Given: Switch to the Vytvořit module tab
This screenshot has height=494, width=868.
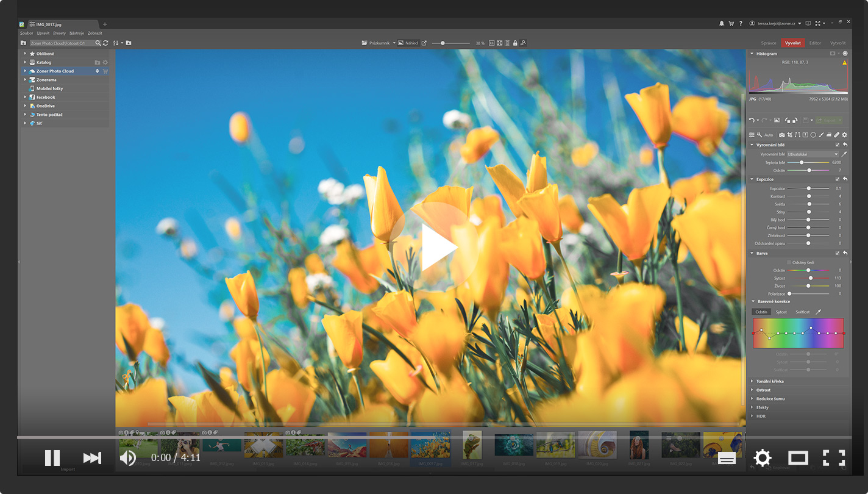Looking at the screenshot, I should click(x=838, y=43).
